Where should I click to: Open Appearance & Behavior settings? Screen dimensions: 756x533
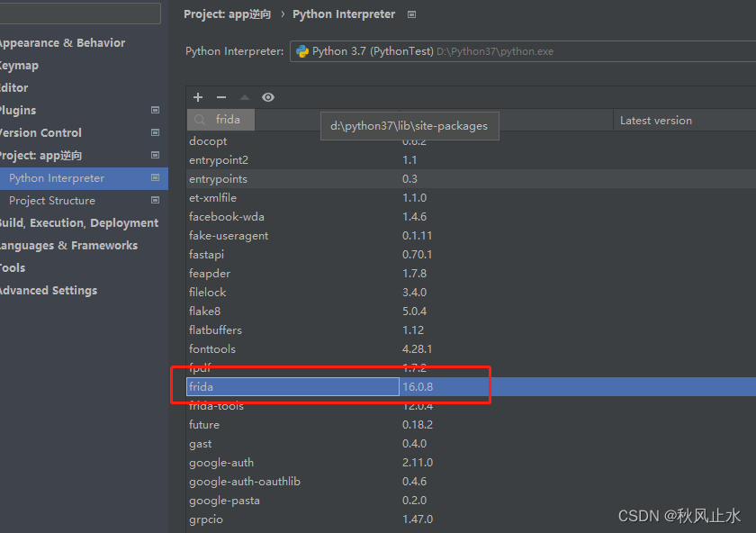click(62, 43)
